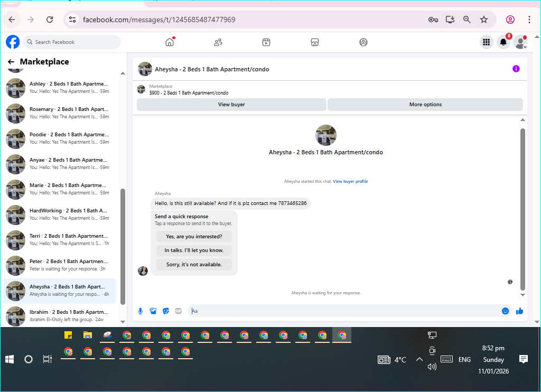
Task: Open the View buyer profile link
Action: point(350,181)
